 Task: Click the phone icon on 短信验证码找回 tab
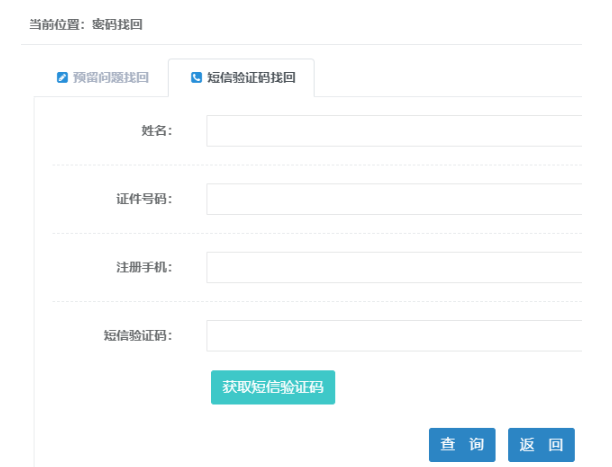196,78
